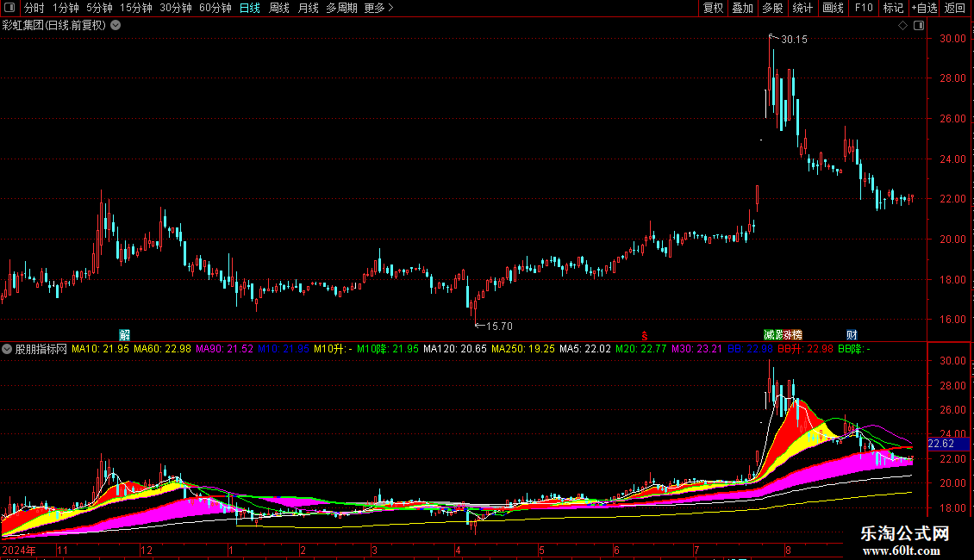
Task: Add stock with +自选 button
Action: point(924,8)
